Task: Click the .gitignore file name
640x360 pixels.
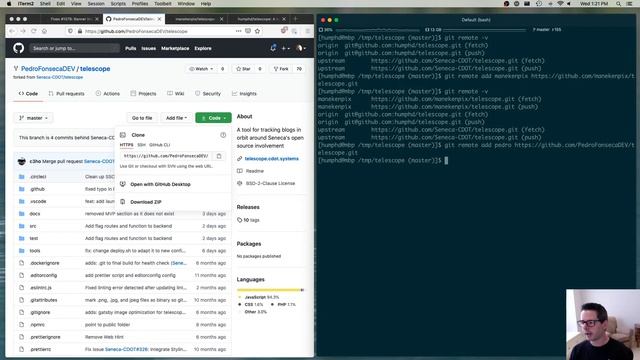Action: pos(40,312)
